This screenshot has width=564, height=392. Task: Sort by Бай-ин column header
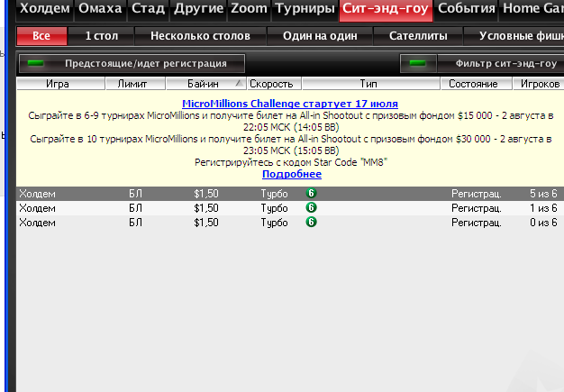(205, 84)
